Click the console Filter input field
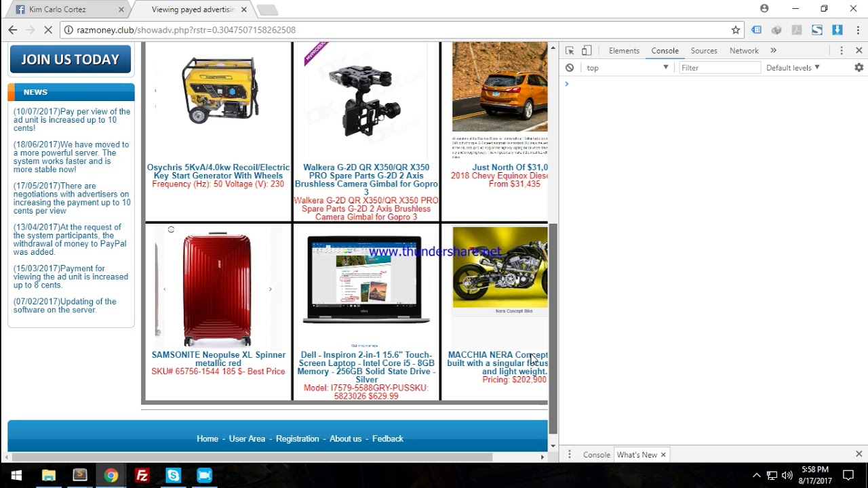Image resolution: width=868 pixels, height=488 pixels. click(x=719, y=68)
